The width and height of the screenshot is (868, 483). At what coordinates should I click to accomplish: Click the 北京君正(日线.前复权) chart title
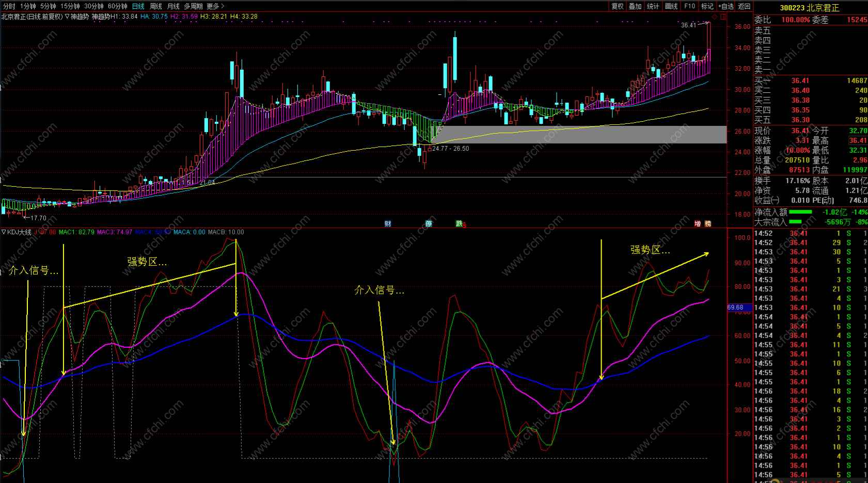(x=32, y=17)
